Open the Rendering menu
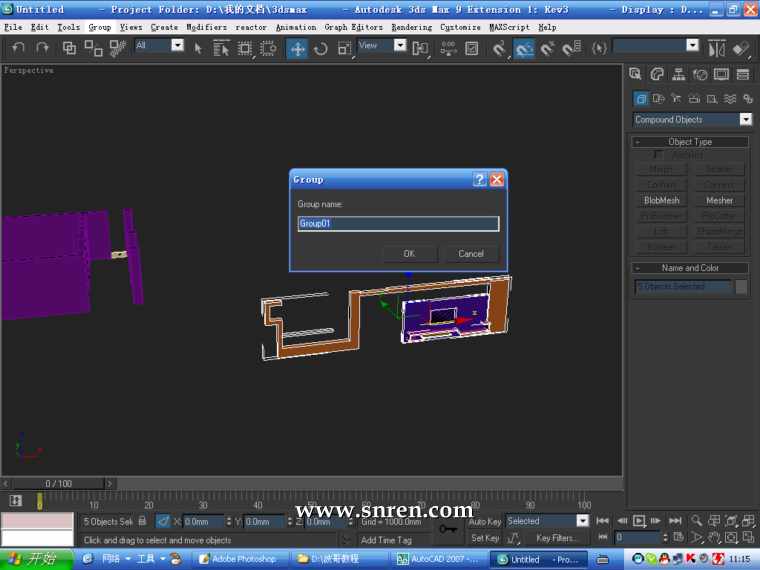Viewport: 760px width, 570px height. pos(411,27)
